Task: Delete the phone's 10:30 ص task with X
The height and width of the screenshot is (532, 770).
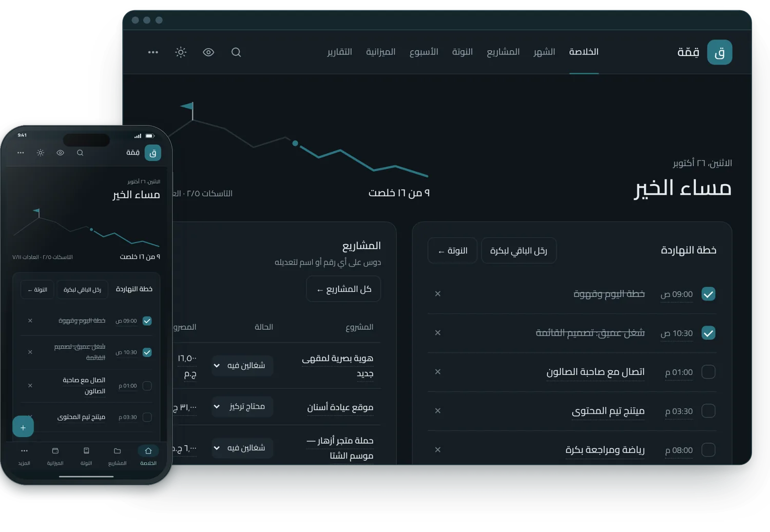Action: click(30, 352)
